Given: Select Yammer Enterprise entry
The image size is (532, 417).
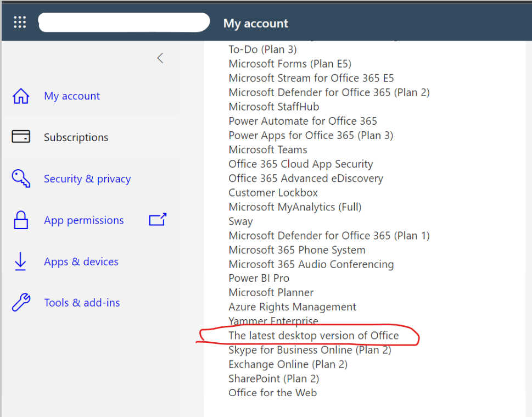Looking at the screenshot, I should 273,321.
